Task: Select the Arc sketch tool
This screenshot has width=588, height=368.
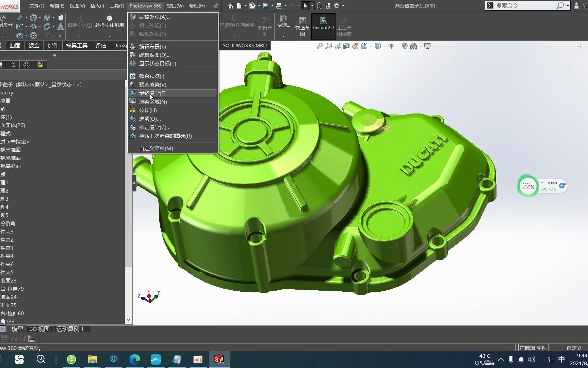Action: point(33,26)
